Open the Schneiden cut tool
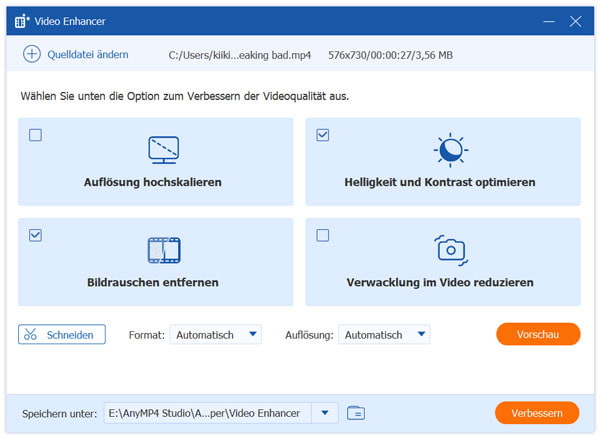 [x=62, y=335]
